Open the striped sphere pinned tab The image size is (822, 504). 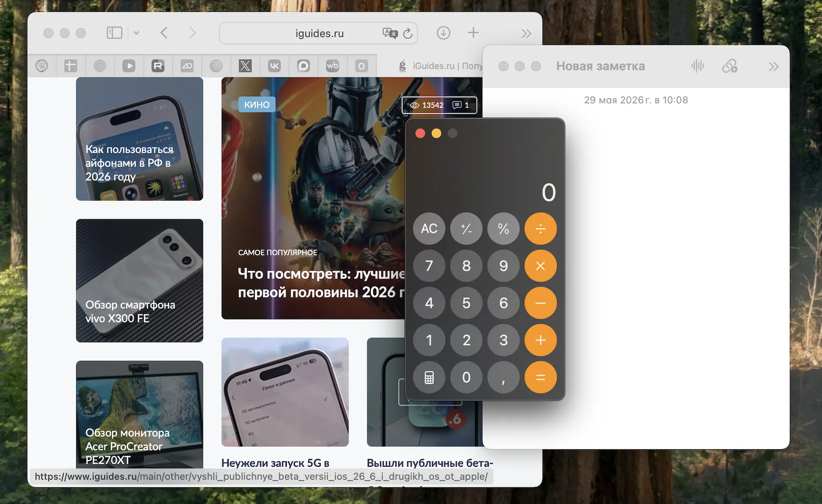[x=100, y=66]
